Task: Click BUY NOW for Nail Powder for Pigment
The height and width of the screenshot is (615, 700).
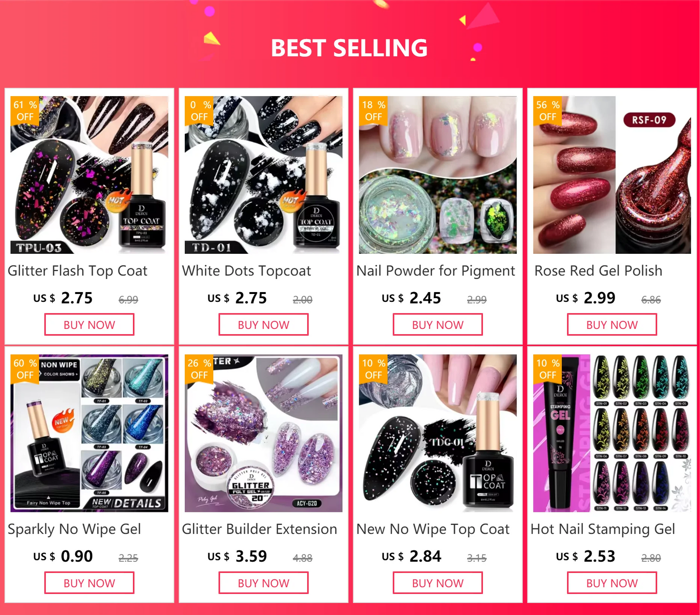Action: [438, 324]
